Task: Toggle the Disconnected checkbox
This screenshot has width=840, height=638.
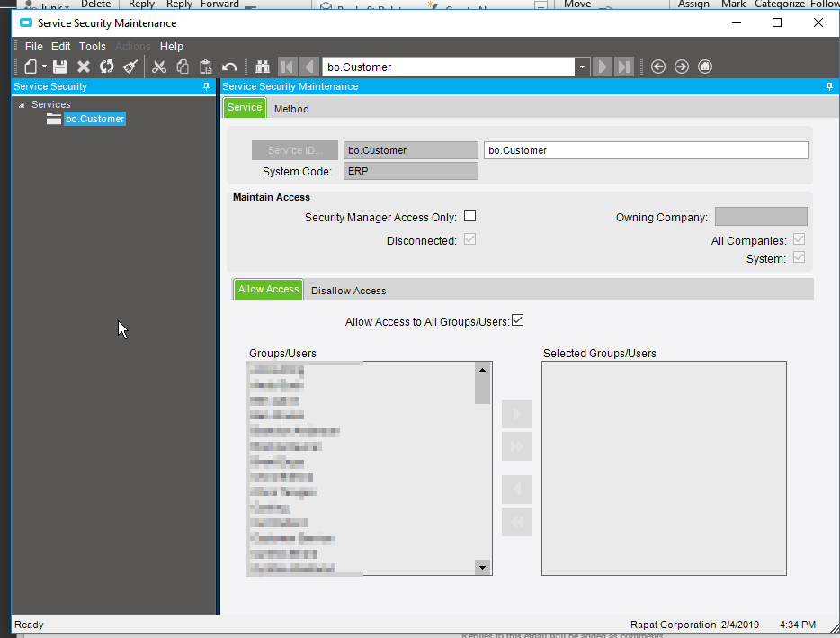Action: (469, 239)
